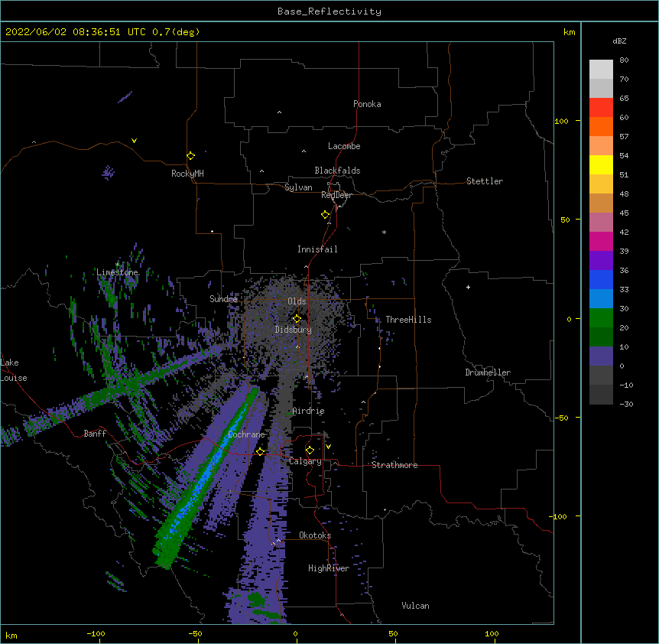Select the RedDeer city label

click(336, 195)
